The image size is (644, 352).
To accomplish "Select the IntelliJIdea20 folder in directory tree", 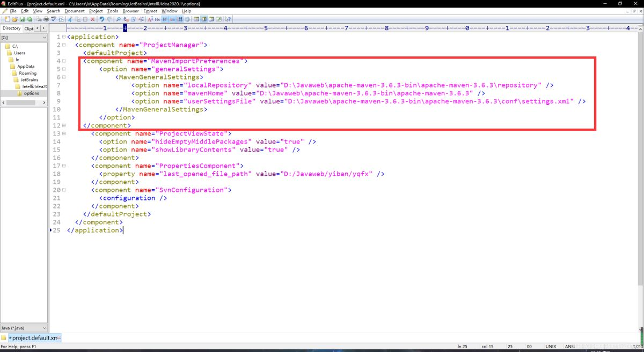I will click(32, 87).
